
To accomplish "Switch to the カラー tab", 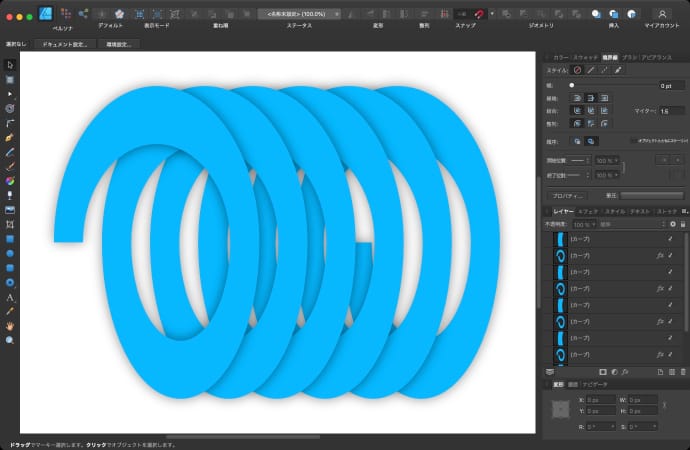I will tap(557, 59).
